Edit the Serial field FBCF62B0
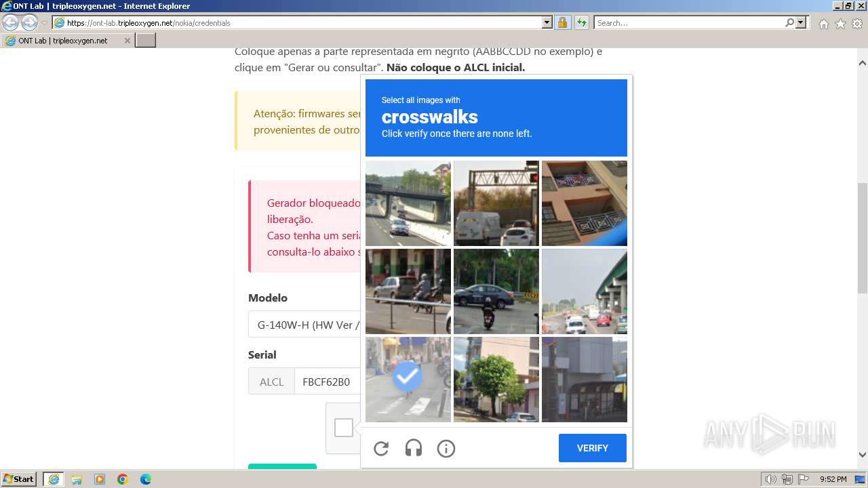This screenshot has width=868, height=488. click(328, 382)
